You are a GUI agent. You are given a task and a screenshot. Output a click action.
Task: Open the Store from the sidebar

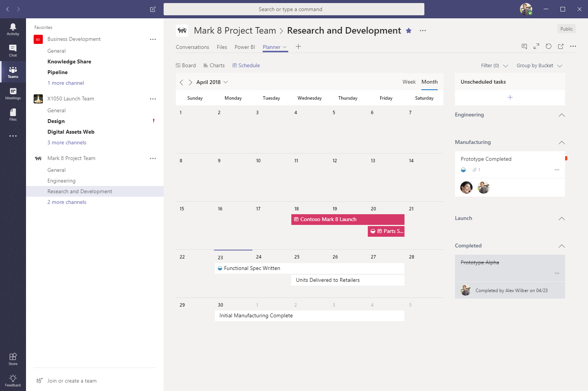coord(13,358)
